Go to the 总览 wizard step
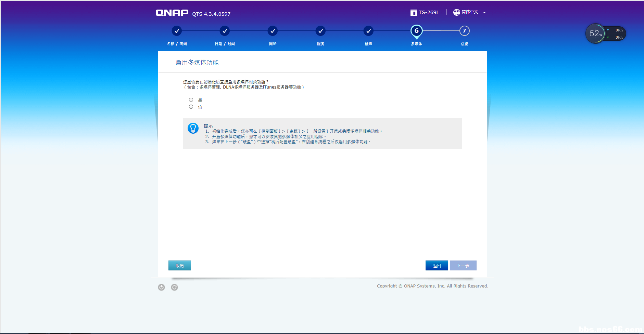This screenshot has height=334, width=644. click(464, 31)
